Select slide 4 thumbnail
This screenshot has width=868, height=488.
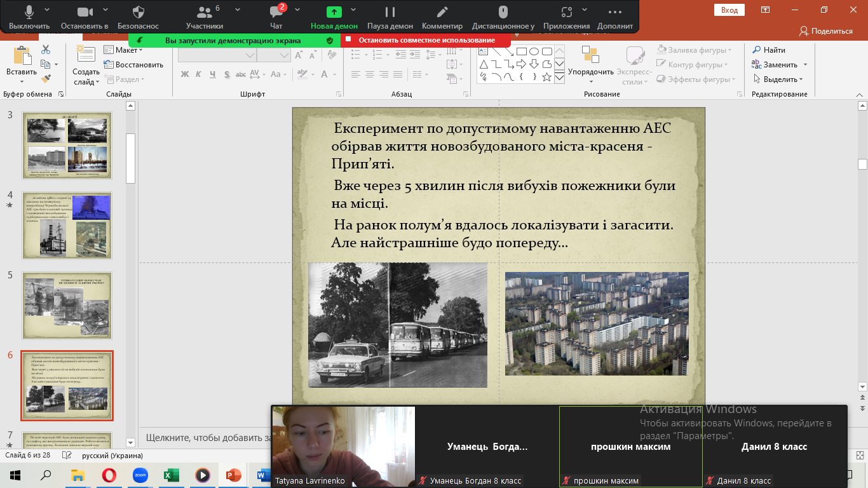(x=67, y=226)
